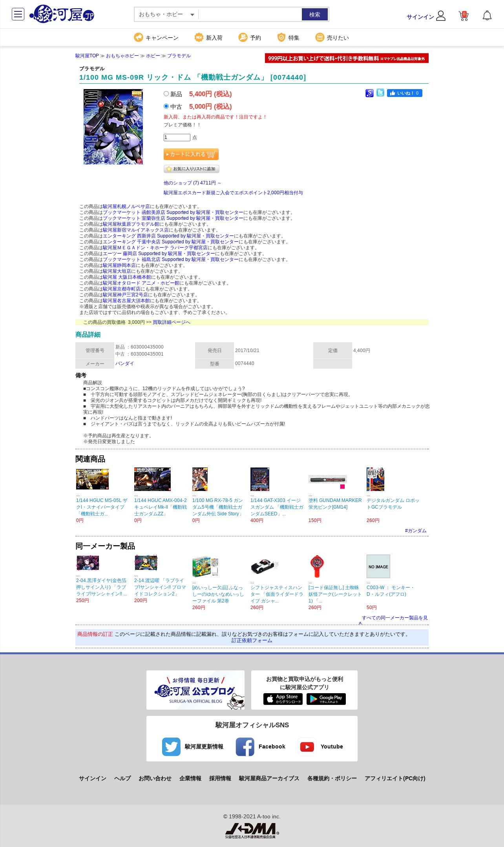The height and width of the screenshot is (847, 504).
Task: Open the Youtube SNS icon
Action: pos(307,747)
